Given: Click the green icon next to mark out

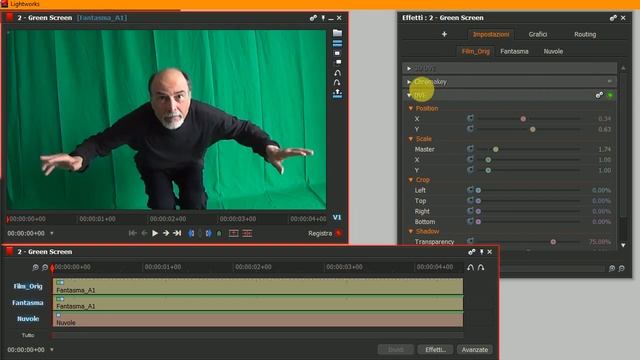Looking at the screenshot, I should click(219, 233).
